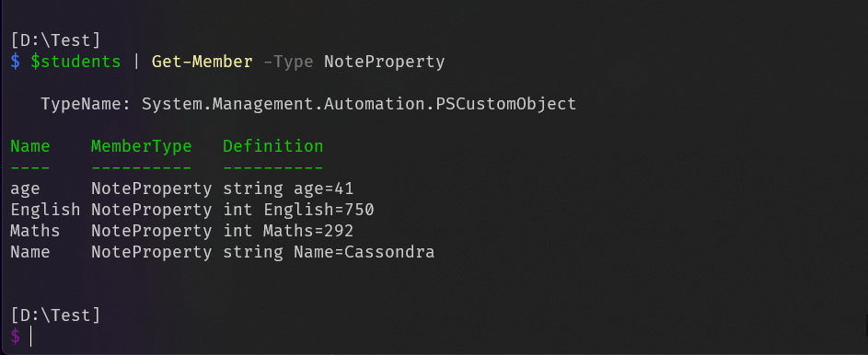Click the top [D:\Test] path prompt
Viewport: 868px width, 355px height.
pos(55,40)
